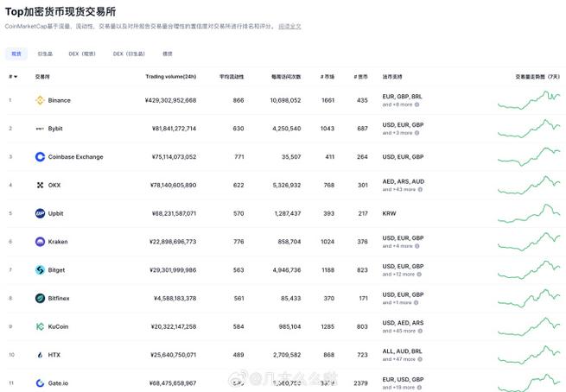Click info icon in Bybit fiat support
566x392 pixels.
click(x=417, y=133)
